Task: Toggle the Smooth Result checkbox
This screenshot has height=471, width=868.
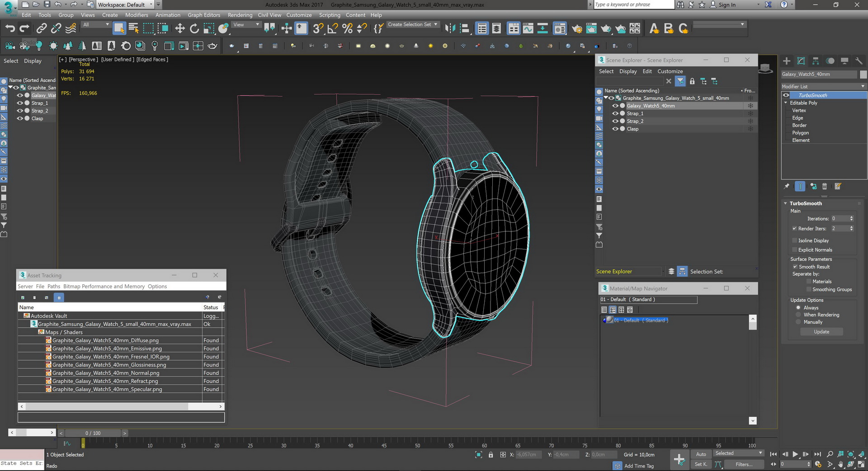Action: pos(795,267)
